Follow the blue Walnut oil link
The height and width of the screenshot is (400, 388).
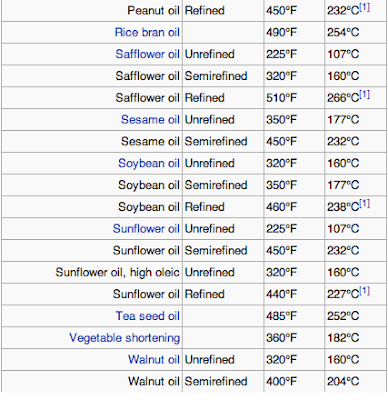(x=154, y=359)
